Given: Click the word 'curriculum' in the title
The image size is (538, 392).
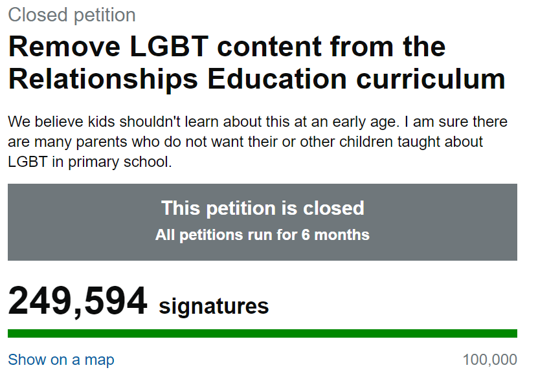Looking at the screenshot, I should [x=431, y=79].
